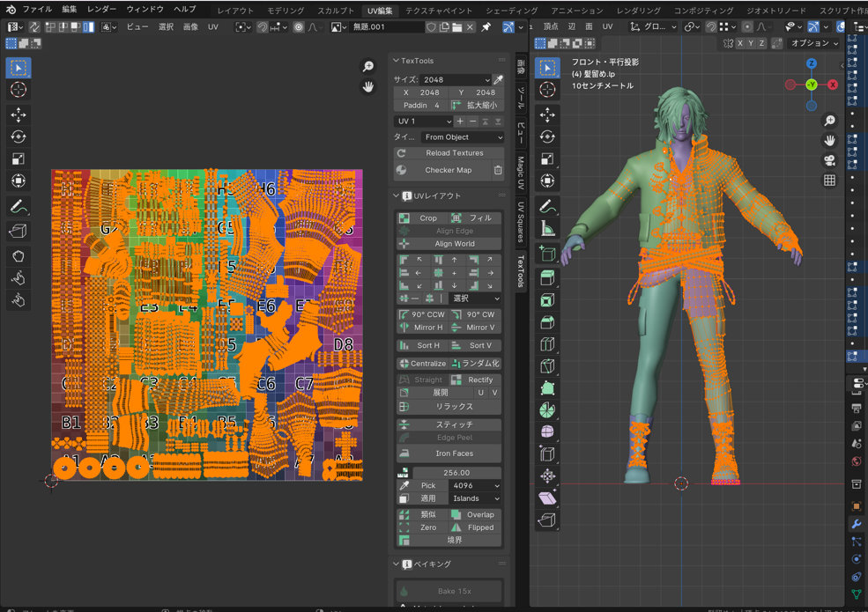Open the From Object type dropdown

tap(462, 137)
